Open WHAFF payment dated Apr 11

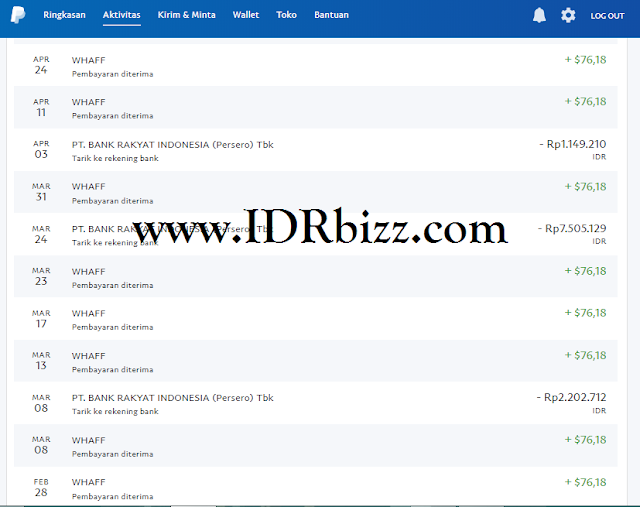[316, 107]
